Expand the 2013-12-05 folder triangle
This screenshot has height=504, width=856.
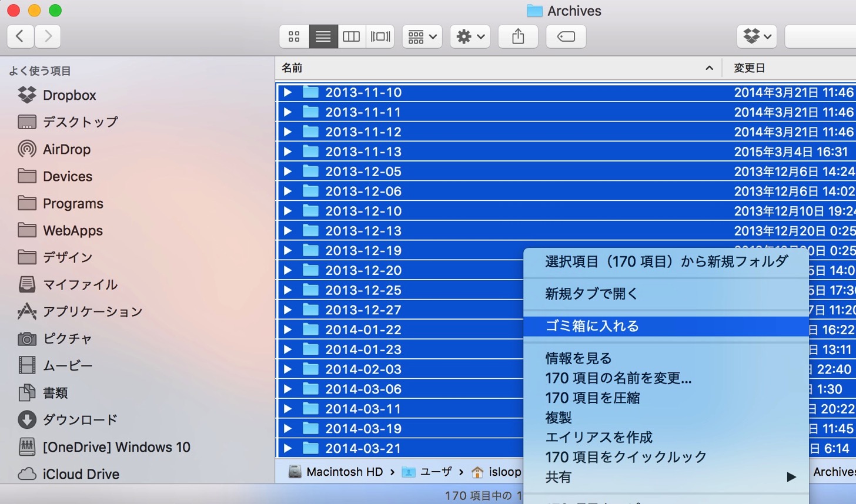287,172
